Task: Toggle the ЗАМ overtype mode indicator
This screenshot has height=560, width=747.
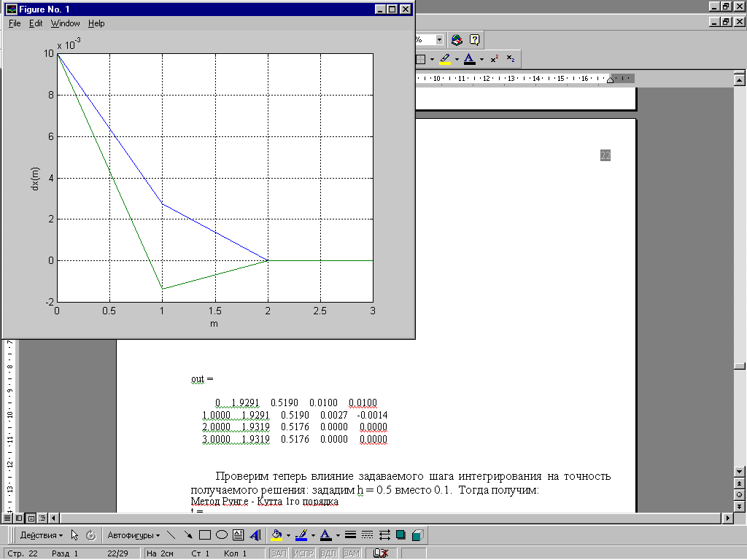Action: pos(352,553)
